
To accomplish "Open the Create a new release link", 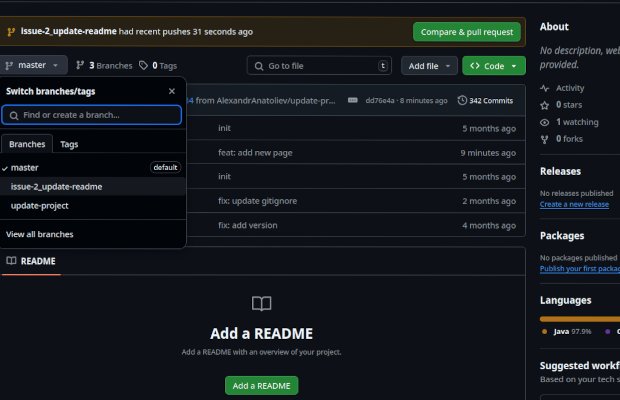I will (574, 204).
